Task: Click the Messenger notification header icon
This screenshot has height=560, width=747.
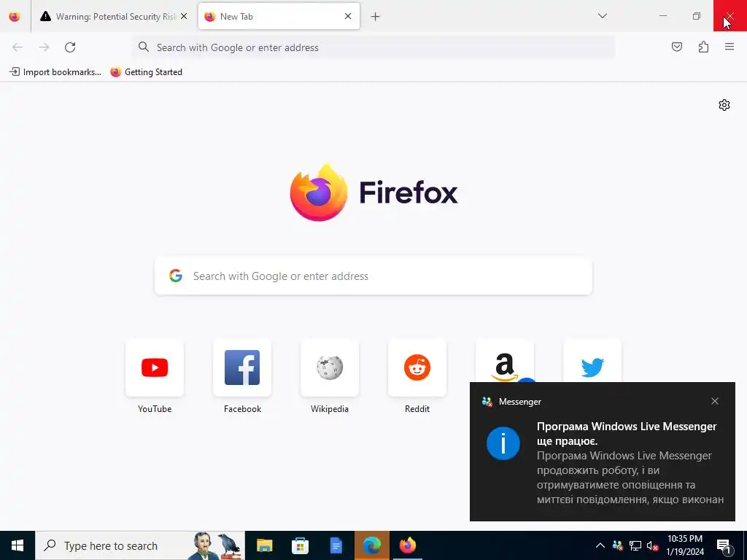Action: click(487, 402)
